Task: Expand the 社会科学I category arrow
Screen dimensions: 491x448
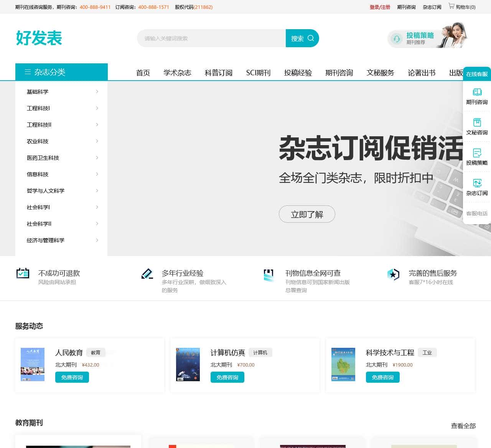Action: 97,207
